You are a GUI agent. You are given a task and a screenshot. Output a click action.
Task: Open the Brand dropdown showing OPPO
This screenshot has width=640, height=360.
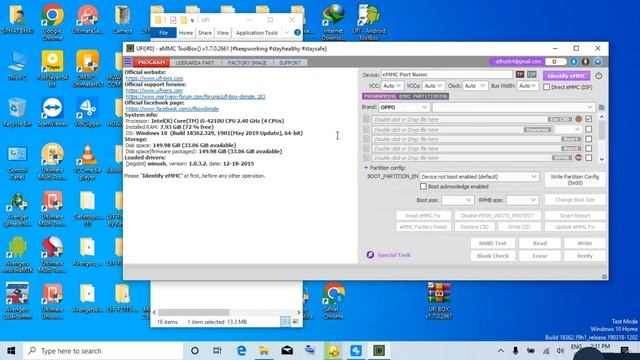tap(404, 107)
